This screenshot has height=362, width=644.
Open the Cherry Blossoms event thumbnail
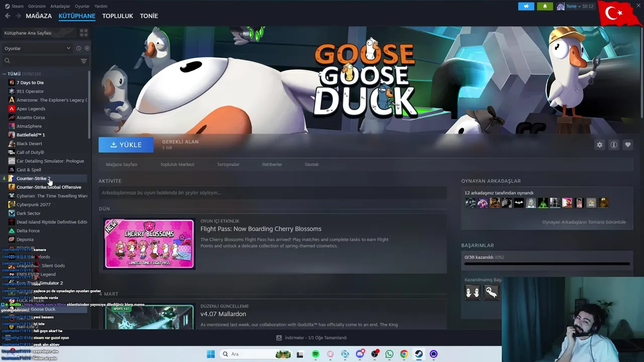coord(149,244)
